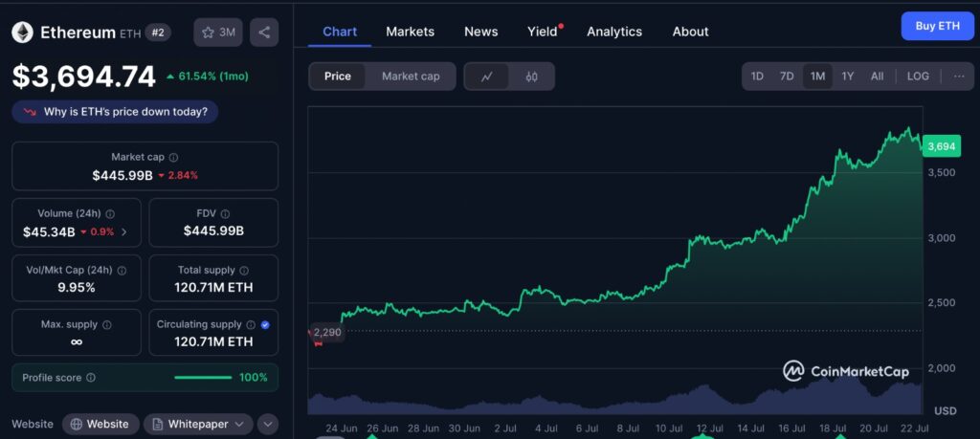This screenshot has height=439, width=980.
Task: Click the Ethereum logo icon
Action: click(23, 33)
